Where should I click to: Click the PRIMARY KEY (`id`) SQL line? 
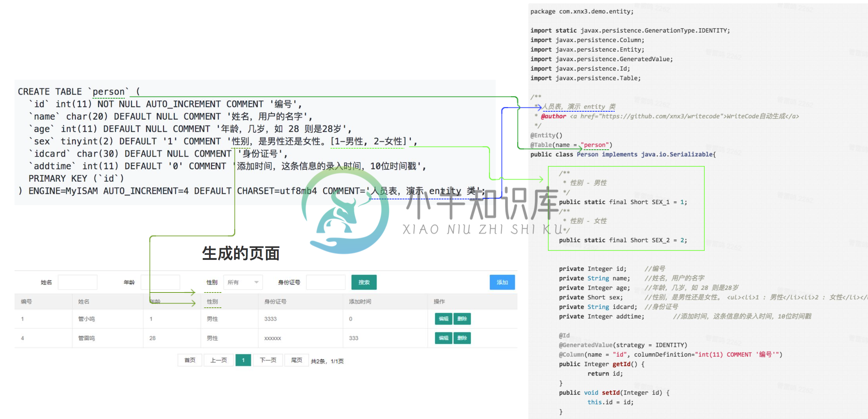point(76,178)
